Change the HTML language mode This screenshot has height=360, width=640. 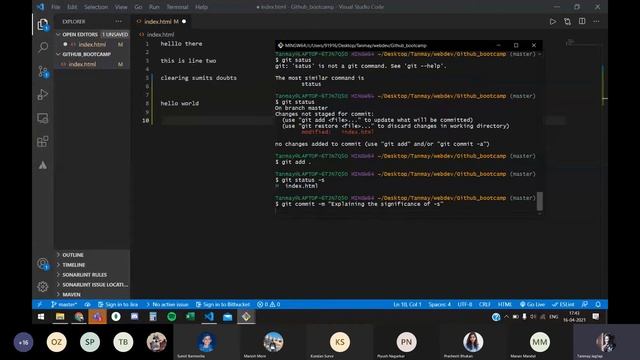[505, 304]
